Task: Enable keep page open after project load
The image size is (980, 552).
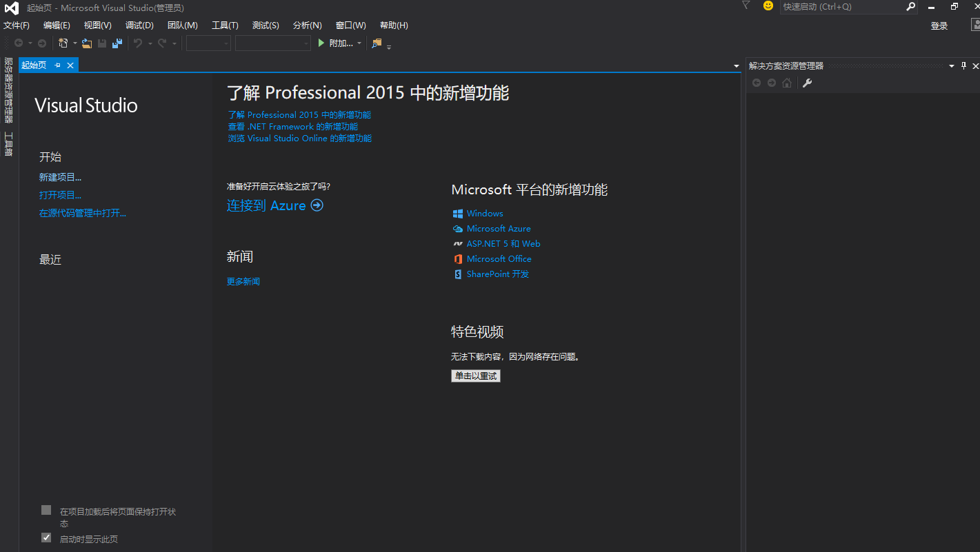Action: (46, 511)
